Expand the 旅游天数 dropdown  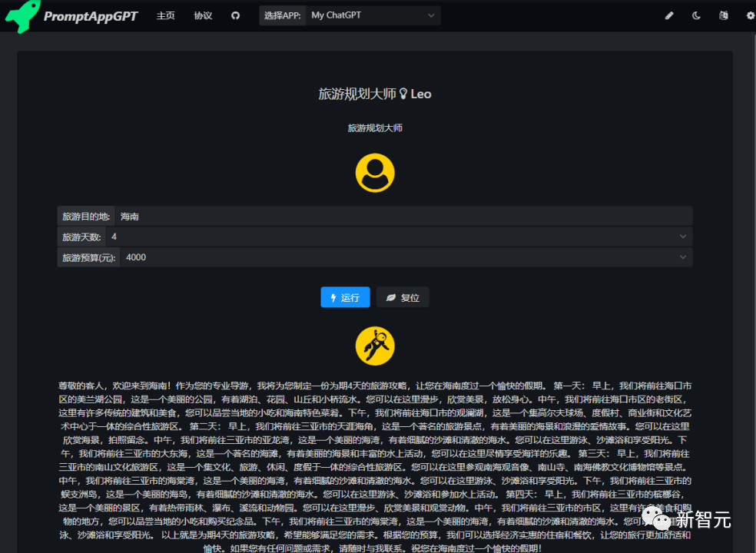click(x=682, y=237)
